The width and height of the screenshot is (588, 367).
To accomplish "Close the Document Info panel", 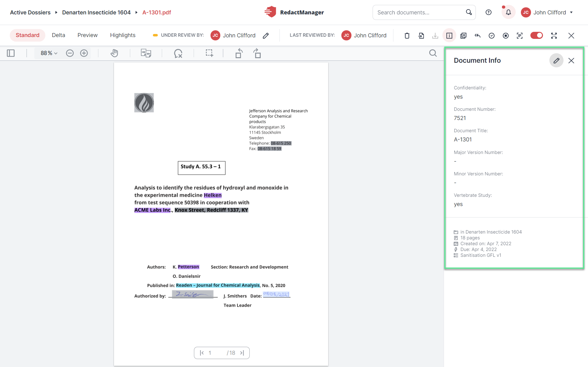I will click(571, 61).
